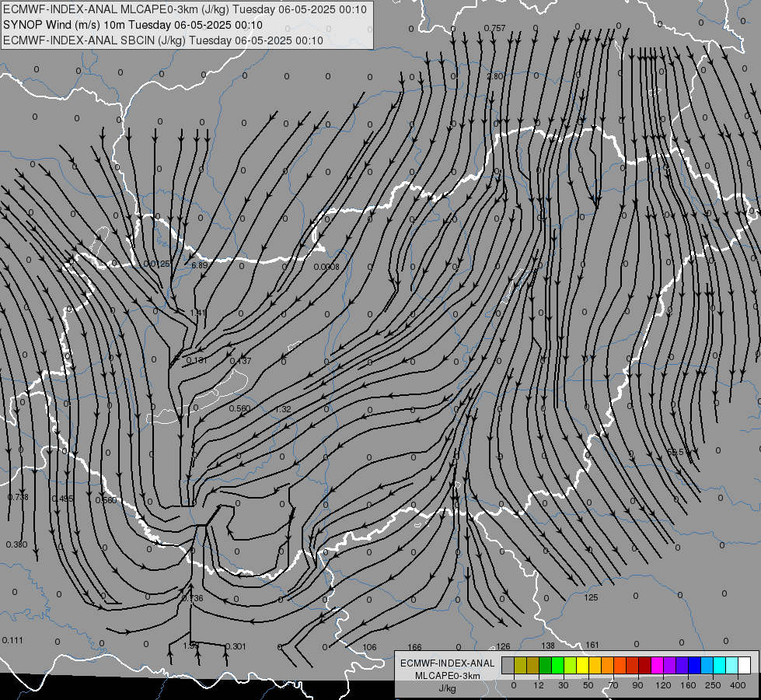Select the bright yellow legend color box

point(582,665)
